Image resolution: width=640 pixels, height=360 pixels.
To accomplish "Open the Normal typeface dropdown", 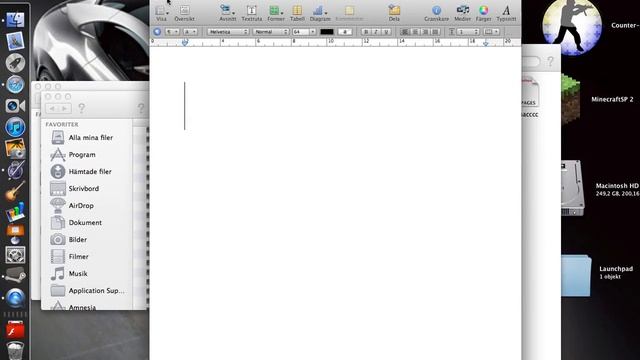I will coord(271,32).
